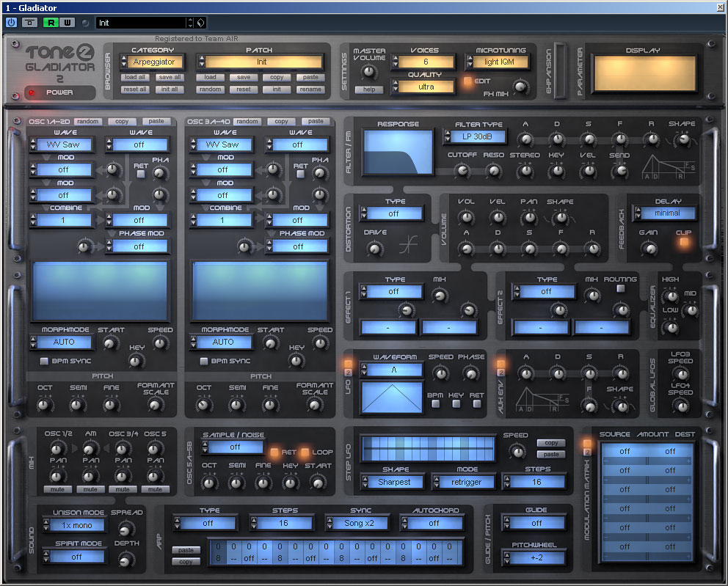Click the host plugin power/bypass icon
This screenshot has width=728, height=586.
click(11, 23)
